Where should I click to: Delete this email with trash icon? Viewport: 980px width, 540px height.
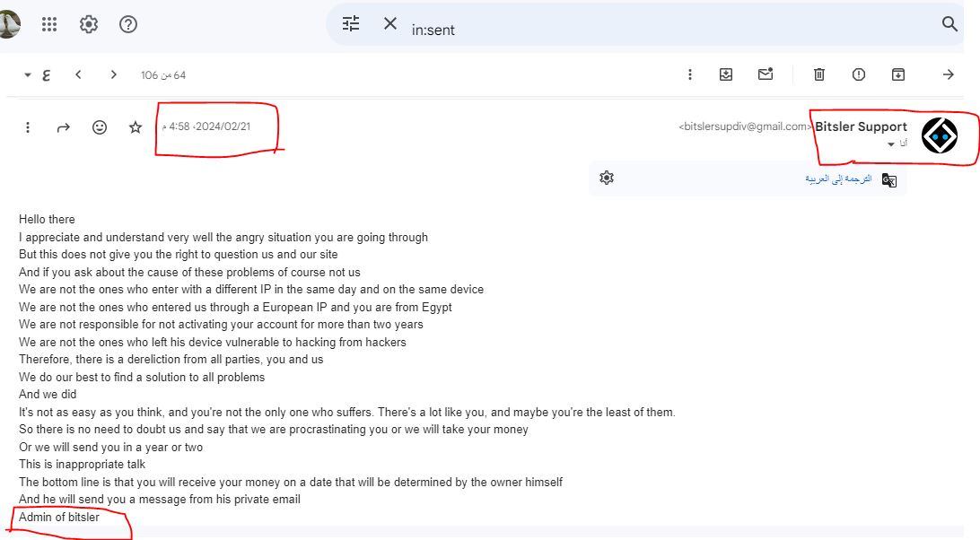pos(819,74)
